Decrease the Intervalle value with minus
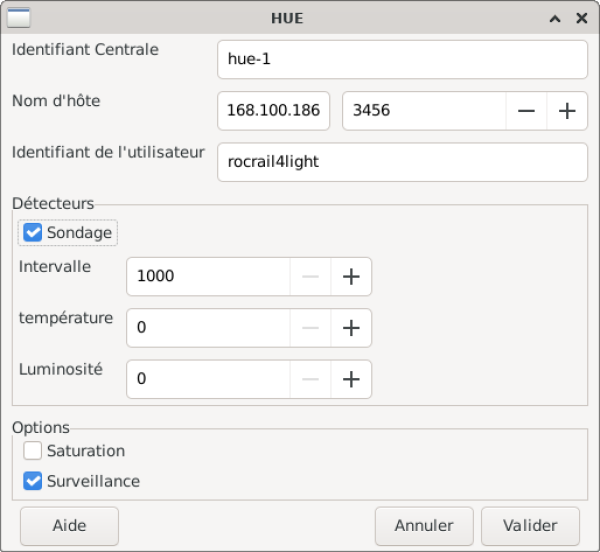Screen dimensions: 600x552 (x=311, y=277)
